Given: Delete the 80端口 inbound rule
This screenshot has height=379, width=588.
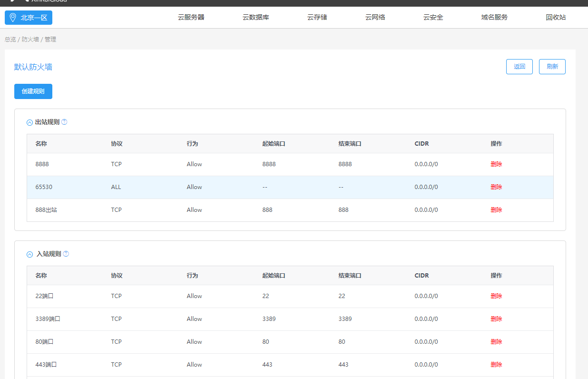Looking at the screenshot, I should point(496,342).
